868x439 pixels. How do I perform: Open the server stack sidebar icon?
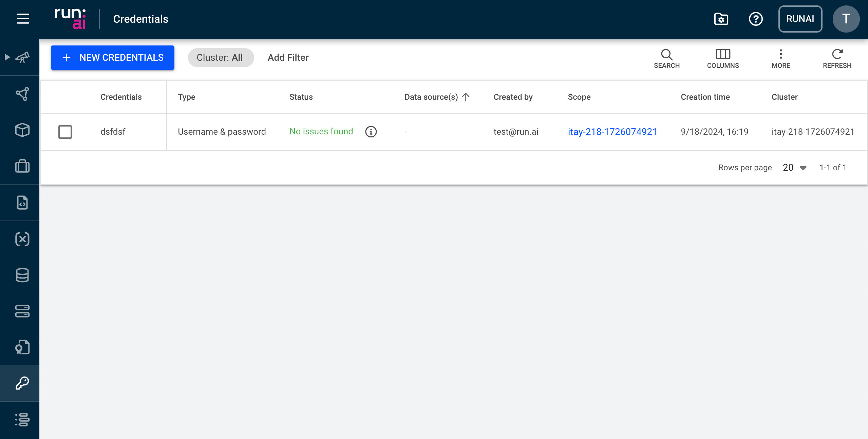click(x=22, y=311)
